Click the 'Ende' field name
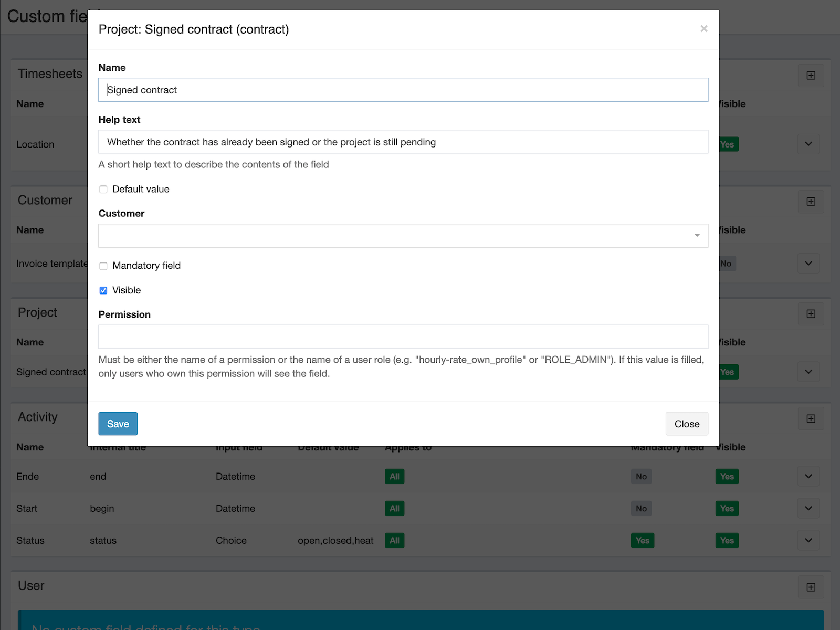Image resolution: width=840 pixels, height=630 pixels. click(x=28, y=477)
